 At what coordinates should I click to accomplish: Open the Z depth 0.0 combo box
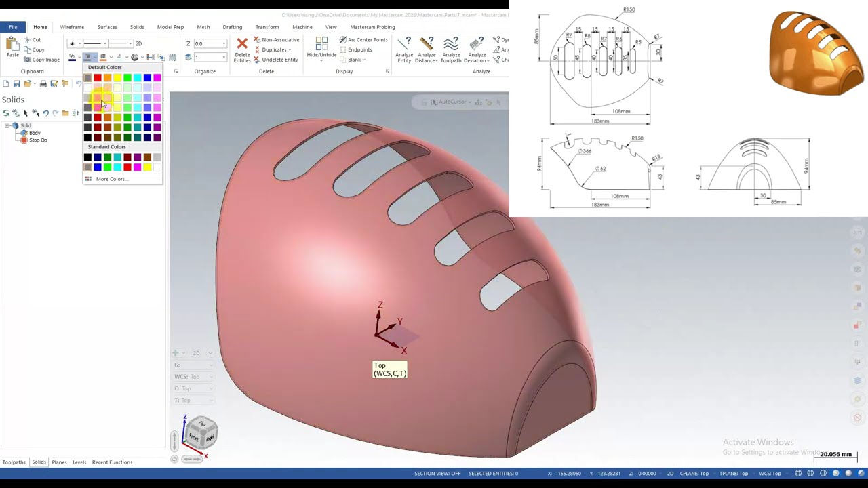(x=210, y=43)
